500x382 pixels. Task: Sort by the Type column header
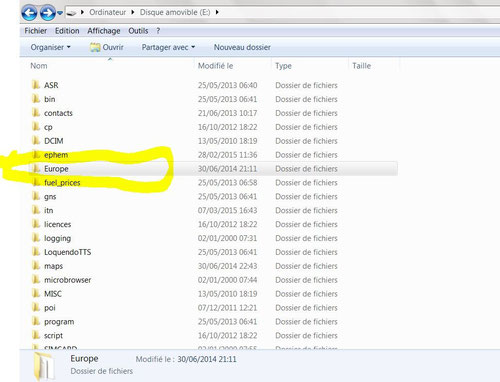click(283, 66)
